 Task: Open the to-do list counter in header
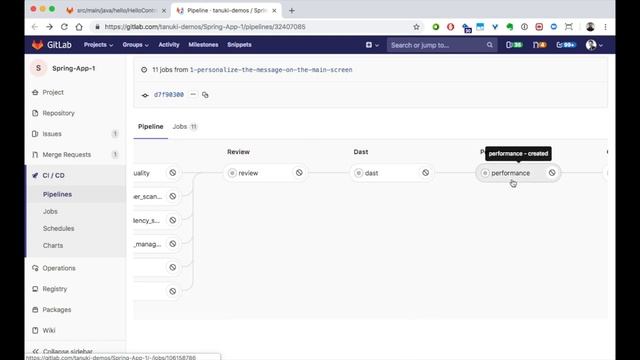[x=566, y=45]
